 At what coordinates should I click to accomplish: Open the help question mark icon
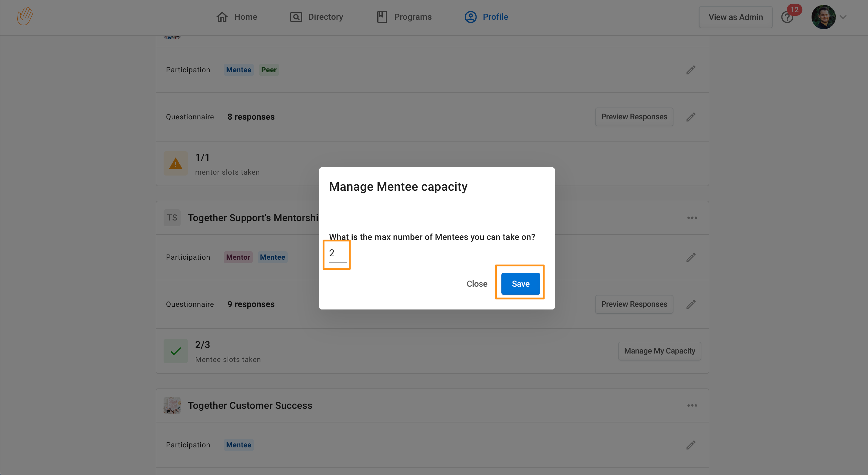click(787, 18)
